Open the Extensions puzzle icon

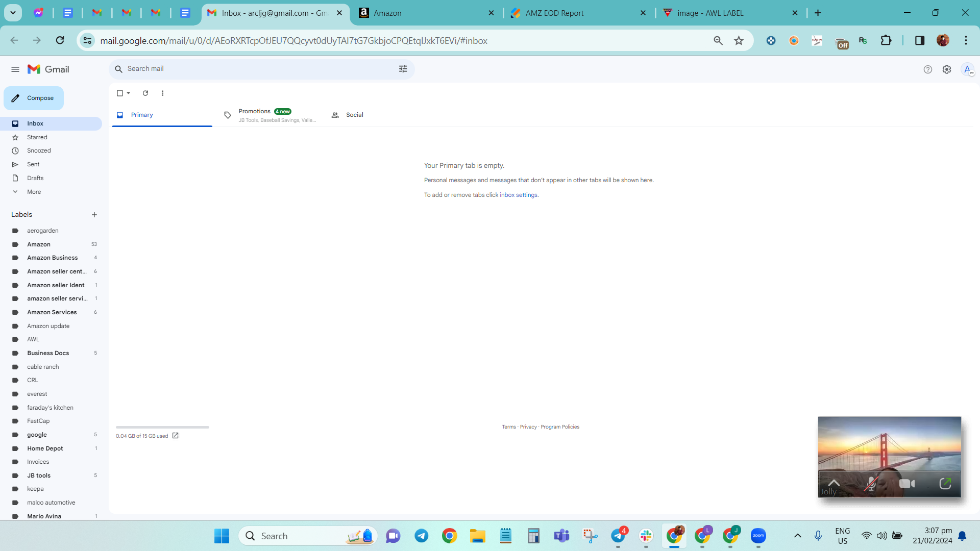(x=886, y=40)
